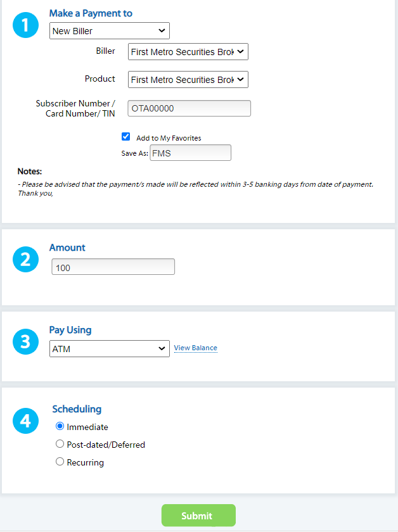
Task: Click the Amount input field
Action: [x=113, y=267]
